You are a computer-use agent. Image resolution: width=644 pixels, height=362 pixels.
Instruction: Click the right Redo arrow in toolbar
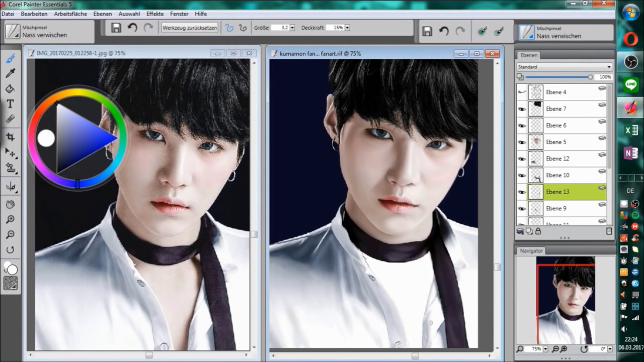tap(460, 31)
